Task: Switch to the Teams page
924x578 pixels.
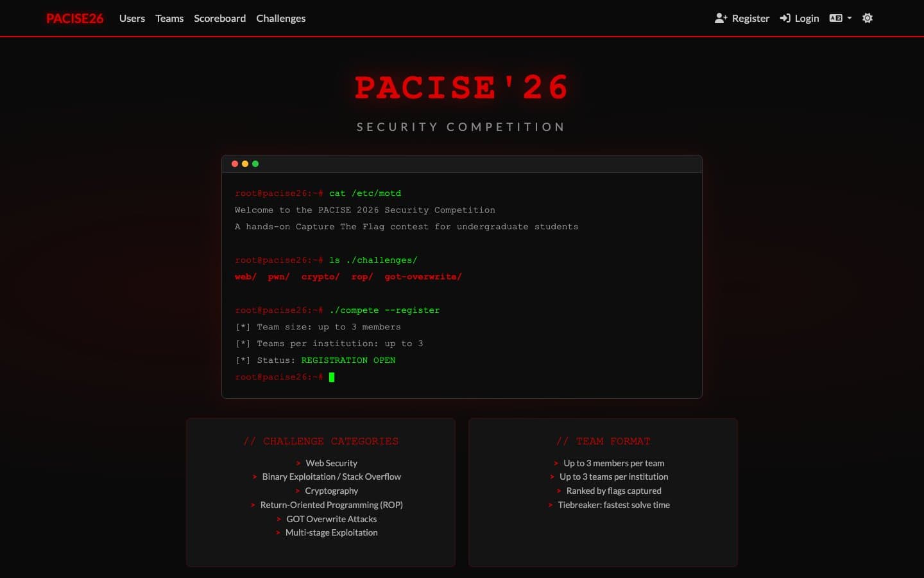Action: 169,18
